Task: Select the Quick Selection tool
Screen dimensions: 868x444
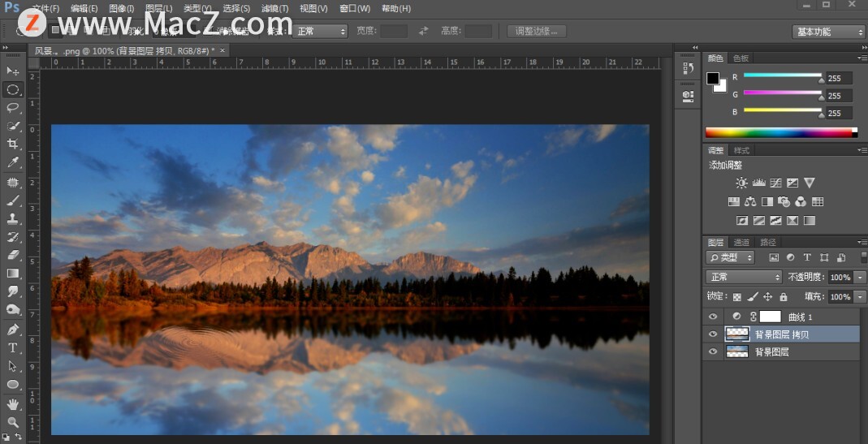Action: coord(13,126)
